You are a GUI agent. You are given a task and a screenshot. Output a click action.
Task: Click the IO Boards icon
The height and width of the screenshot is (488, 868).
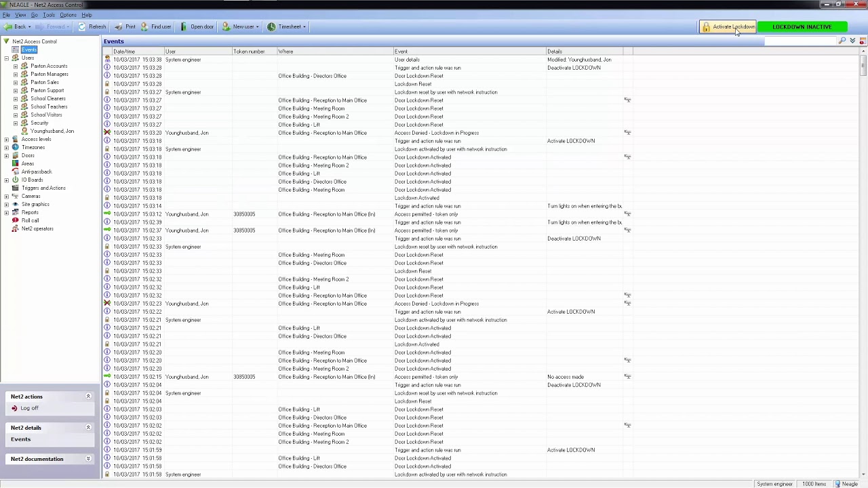[x=15, y=180]
